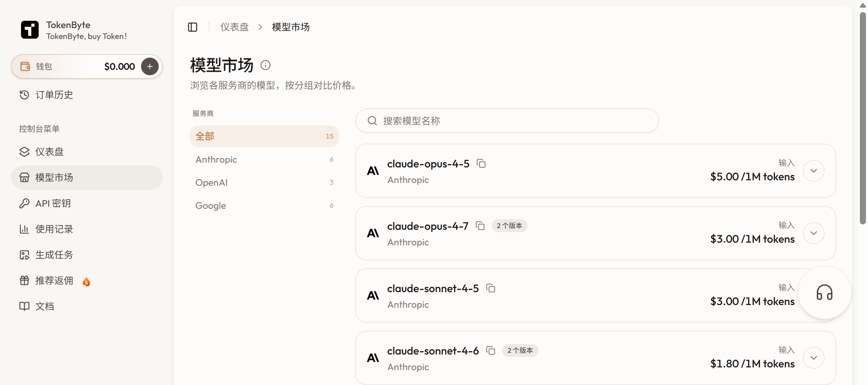Click the 2个版本 badge on claude-sonnet-4-6
The width and height of the screenshot is (868, 385).
pyautogui.click(x=520, y=350)
